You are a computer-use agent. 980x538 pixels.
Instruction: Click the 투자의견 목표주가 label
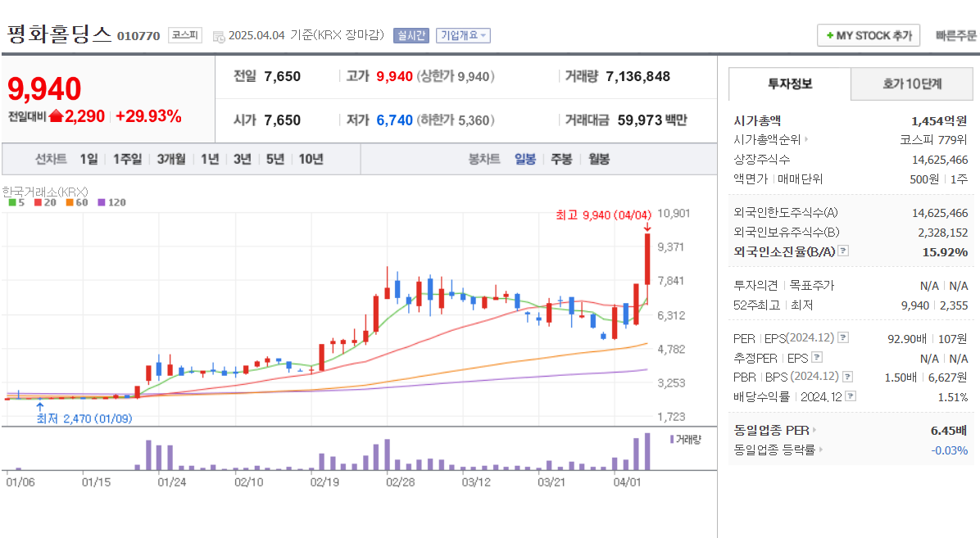tap(783, 285)
